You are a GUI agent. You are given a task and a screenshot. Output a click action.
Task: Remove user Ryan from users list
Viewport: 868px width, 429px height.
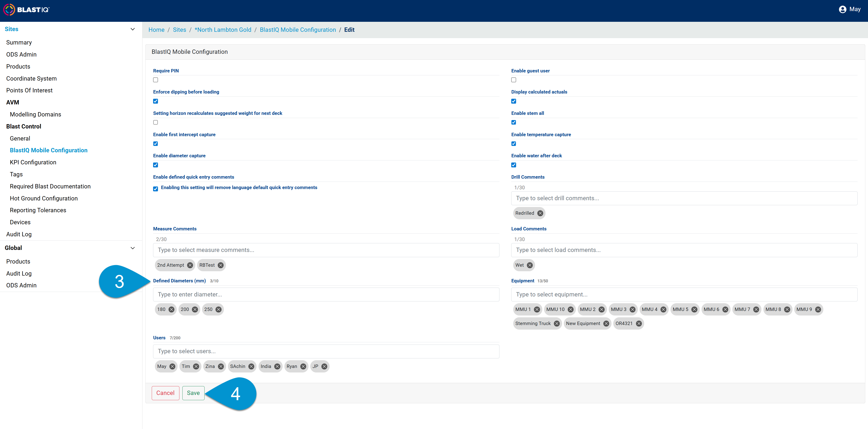[303, 366]
